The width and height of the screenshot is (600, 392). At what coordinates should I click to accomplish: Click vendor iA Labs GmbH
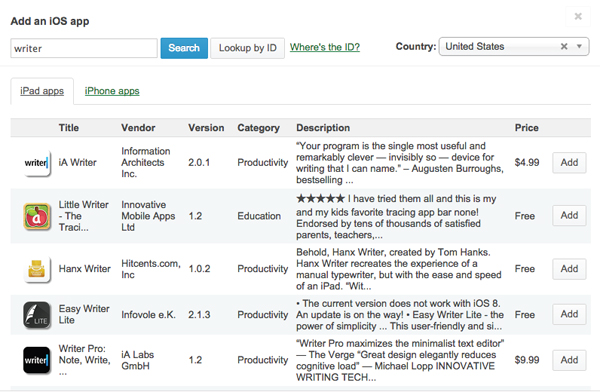click(137, 360)
